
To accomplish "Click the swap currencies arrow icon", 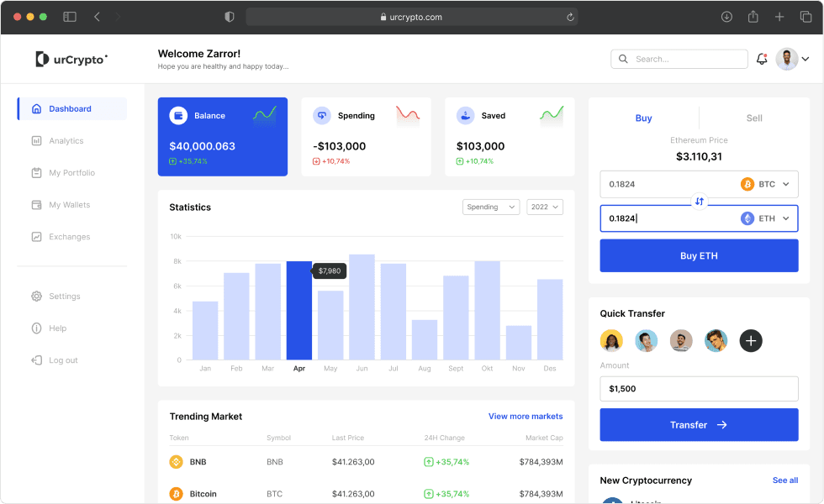I will 700,202.
